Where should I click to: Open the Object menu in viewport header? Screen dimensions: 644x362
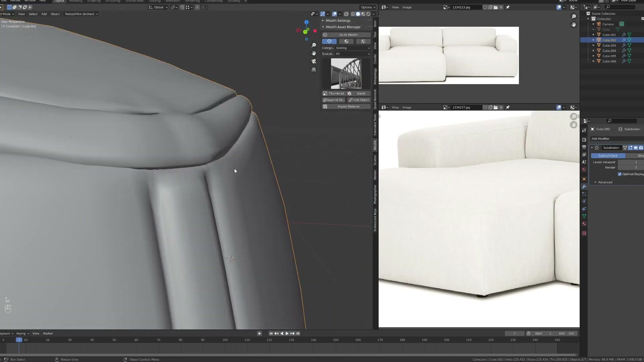[x=55, y=14]
